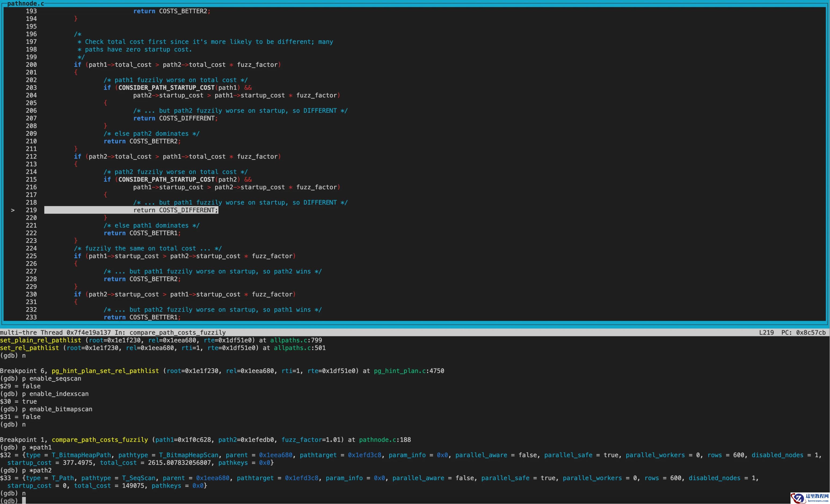Click the gdb prompt cursor on last line
The height and width of the screenshot is (504, 830).
[x=24, y=501]
